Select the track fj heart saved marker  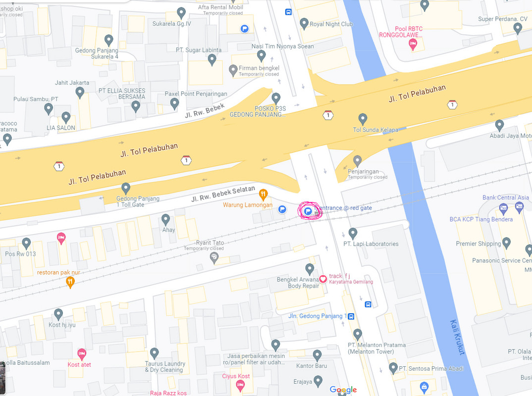323,279
